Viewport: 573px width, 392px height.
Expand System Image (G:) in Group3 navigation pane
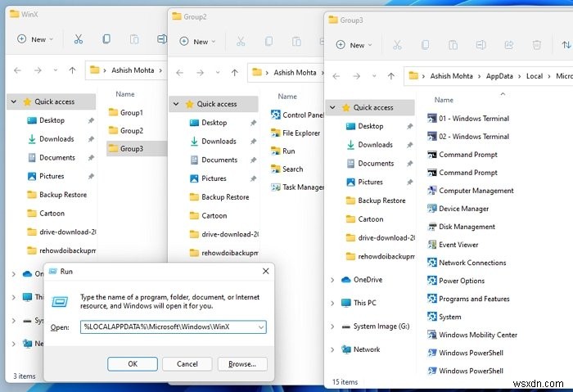[332, 327]
